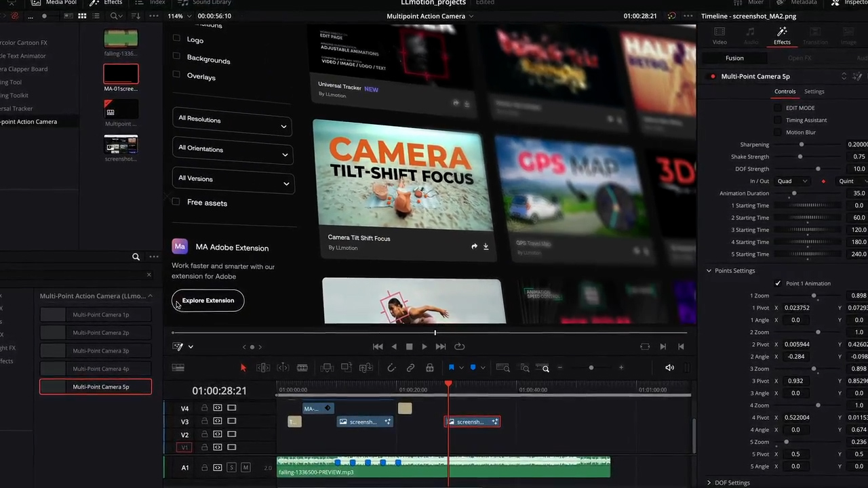Click the Overwrite Clip toolbar icon
The image size is (868, 488).
coord(347,367)
